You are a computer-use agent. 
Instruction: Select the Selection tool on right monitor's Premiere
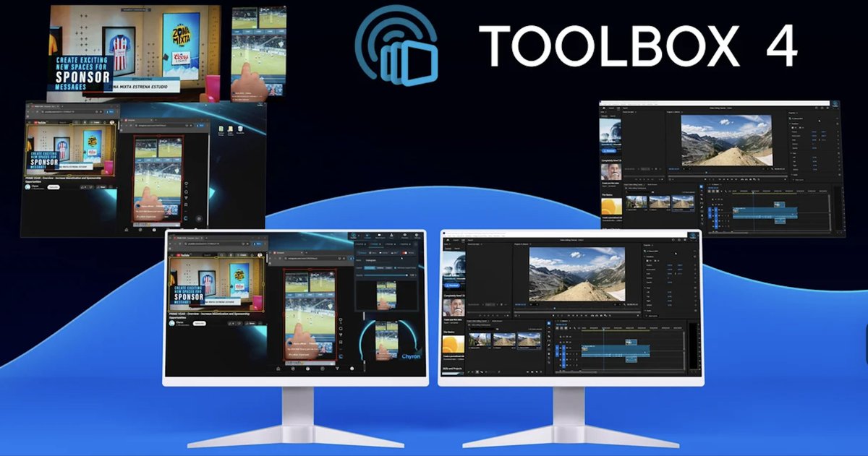point(549,322)
